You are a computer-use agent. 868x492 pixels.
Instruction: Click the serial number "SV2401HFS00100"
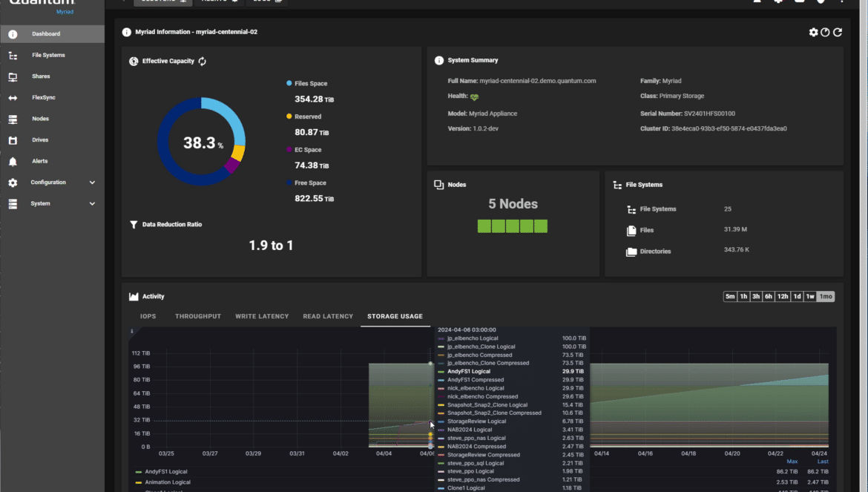click(710, 114)
